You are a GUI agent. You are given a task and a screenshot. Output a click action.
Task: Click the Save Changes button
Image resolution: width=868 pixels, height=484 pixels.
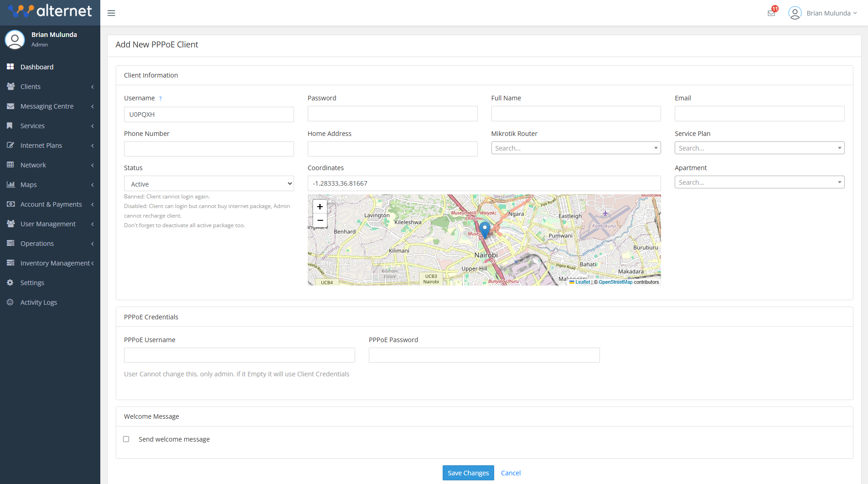tap(468, 473)
